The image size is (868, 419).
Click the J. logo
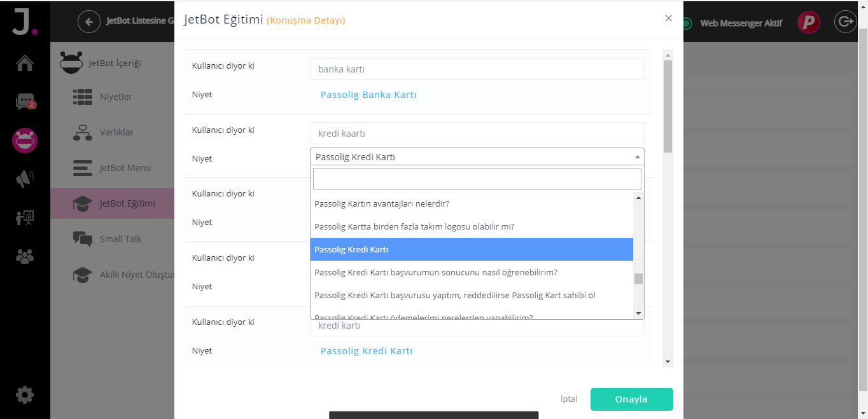pos(25,22)
